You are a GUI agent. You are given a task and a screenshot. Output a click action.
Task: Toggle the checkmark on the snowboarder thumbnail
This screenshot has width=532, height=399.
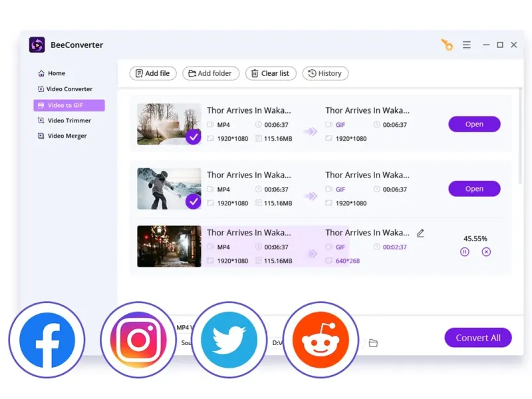point(194,201)
